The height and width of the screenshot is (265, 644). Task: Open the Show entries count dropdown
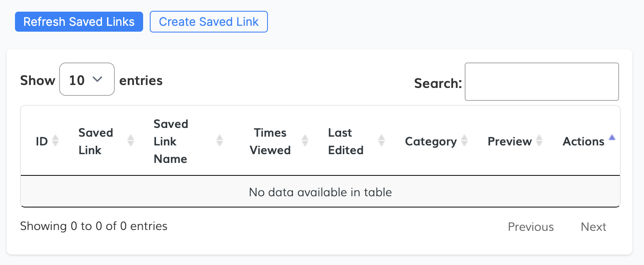pos(87,80)
